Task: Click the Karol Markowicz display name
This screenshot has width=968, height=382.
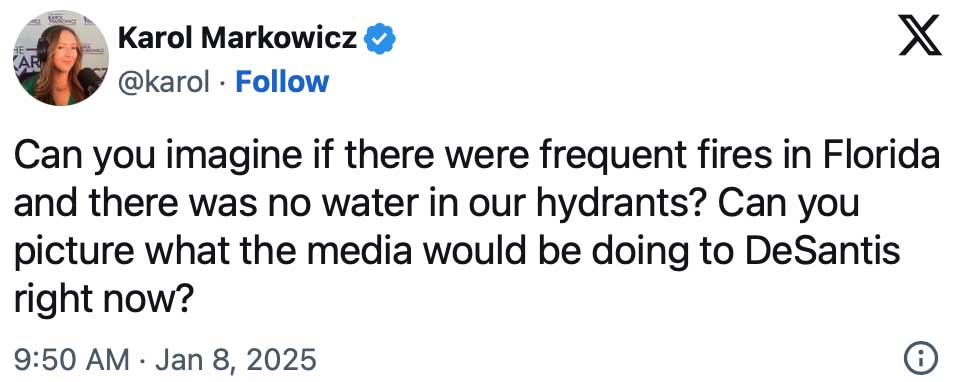Action: 238,39
